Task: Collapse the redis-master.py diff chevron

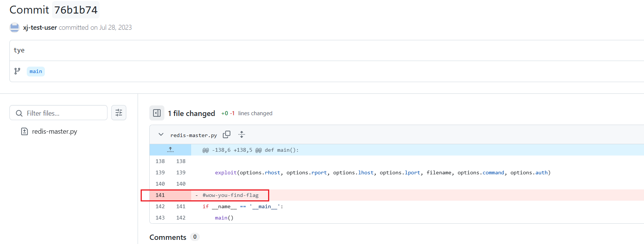Action: (161, 134)
